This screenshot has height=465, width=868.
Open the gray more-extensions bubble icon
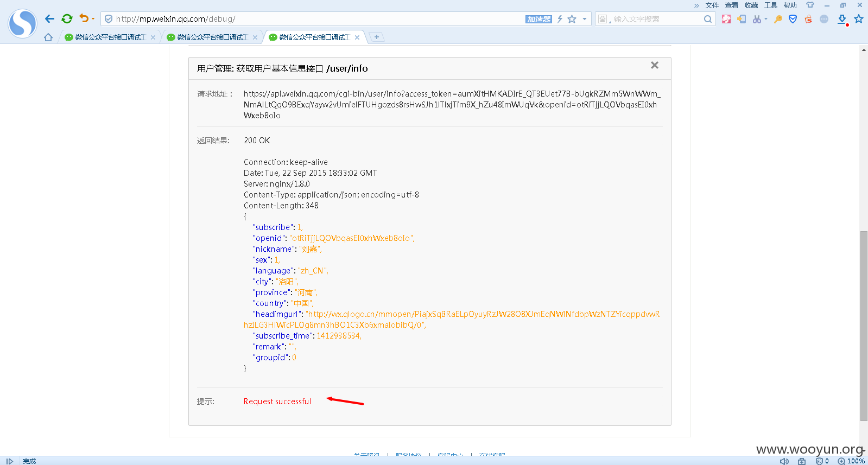coord(824,19)
